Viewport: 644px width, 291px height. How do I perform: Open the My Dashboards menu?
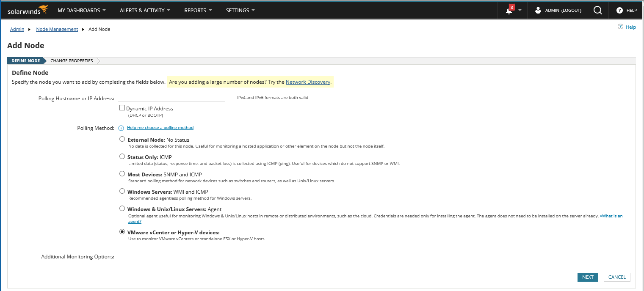point(82,10)
